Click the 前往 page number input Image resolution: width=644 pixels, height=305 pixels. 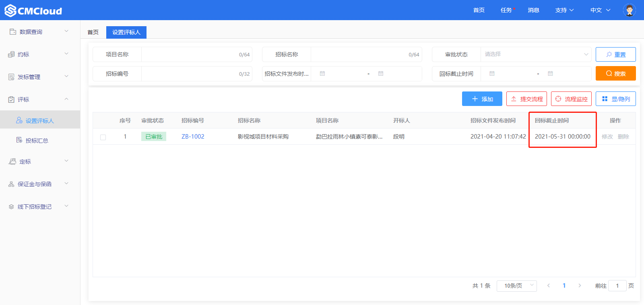point(617,286)
